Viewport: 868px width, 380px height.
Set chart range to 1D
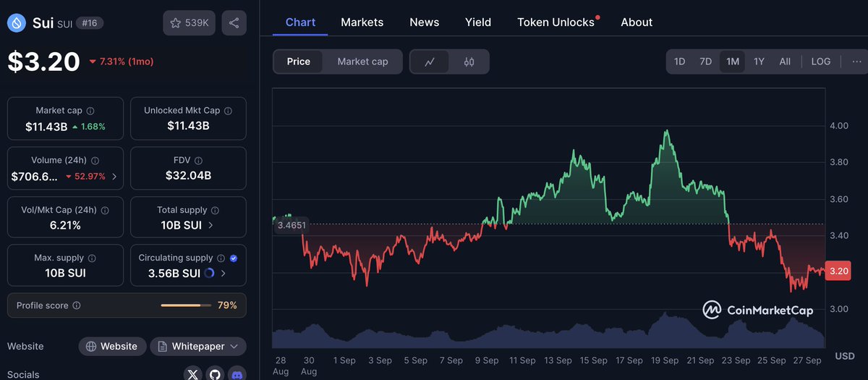pyautogui.click(x=680, y=62)
